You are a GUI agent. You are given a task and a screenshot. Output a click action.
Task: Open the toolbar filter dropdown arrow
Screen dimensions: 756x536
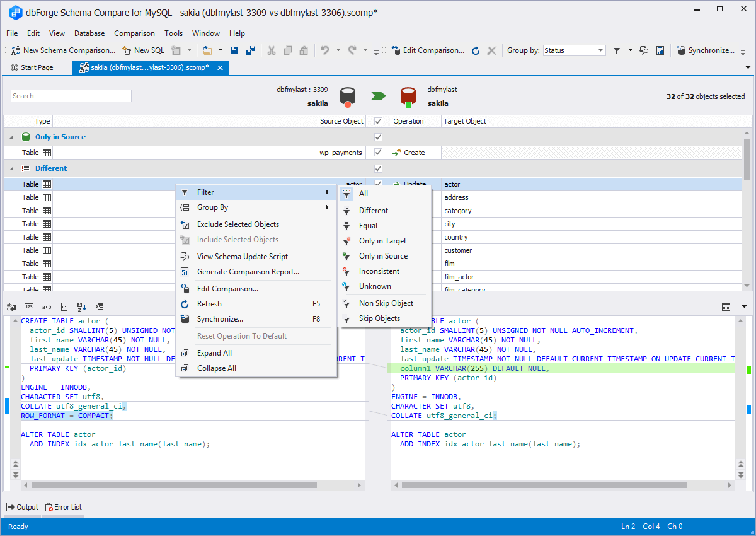[629, 50]
